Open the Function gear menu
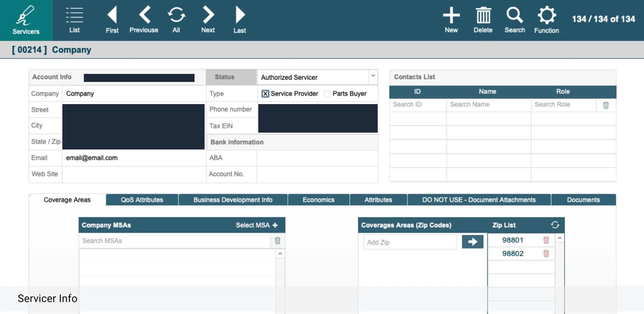 pos(547,20)
